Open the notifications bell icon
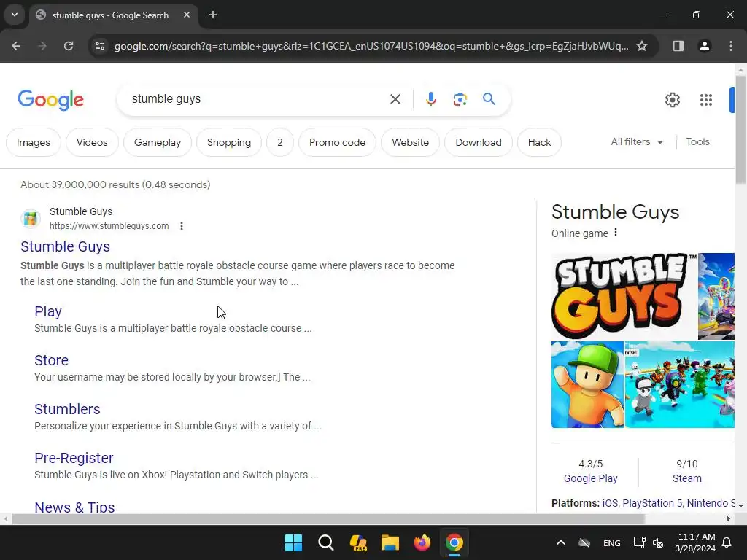 click(727, 542)
